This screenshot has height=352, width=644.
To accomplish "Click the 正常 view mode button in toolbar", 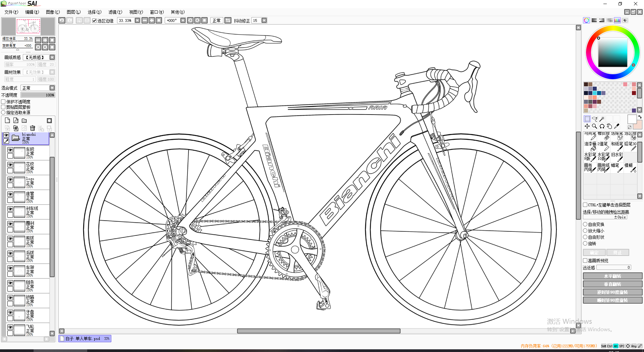I will [216, 20].
